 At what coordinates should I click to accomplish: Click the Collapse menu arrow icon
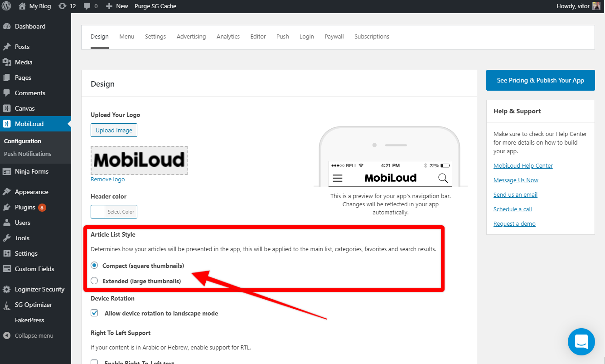click(x=7, y=336)
